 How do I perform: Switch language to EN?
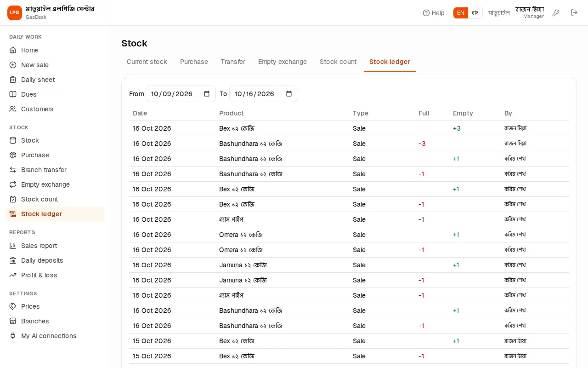pos(461,13)
